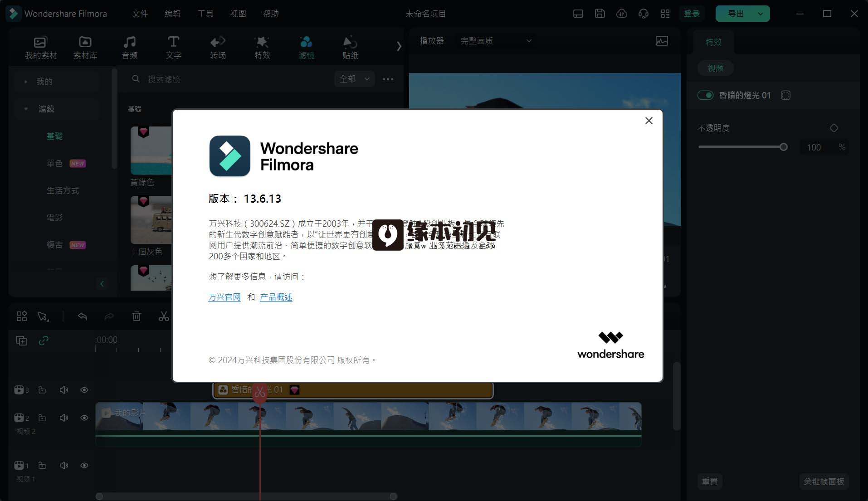Show more tabs with the right chevron

tap(399, 46)
